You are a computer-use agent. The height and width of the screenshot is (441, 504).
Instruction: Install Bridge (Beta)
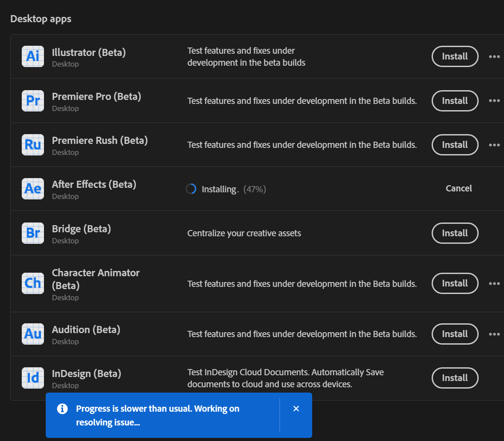[x=455, y=233]
